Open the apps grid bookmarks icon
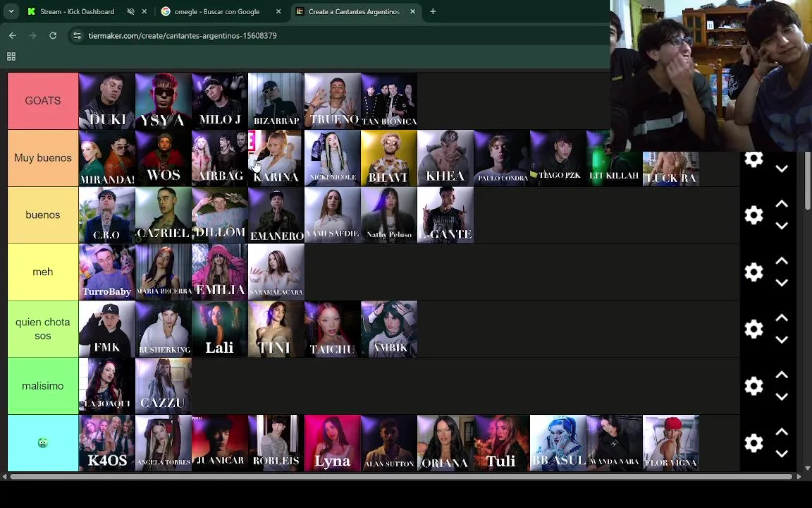812x508 pixels. [x=11, y=56]
